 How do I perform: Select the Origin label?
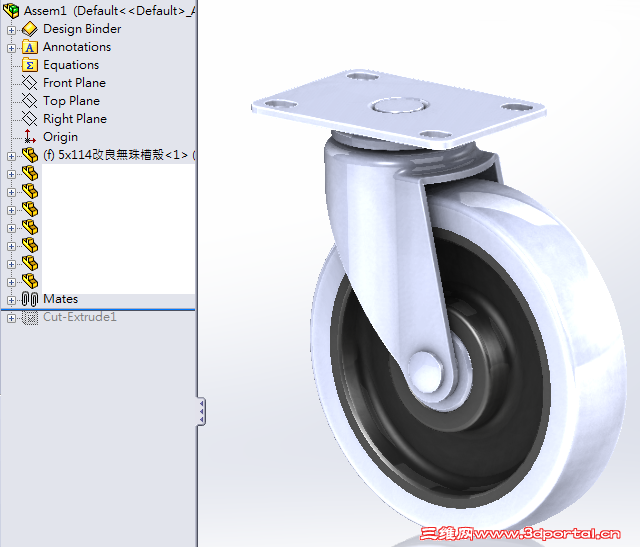60,137
